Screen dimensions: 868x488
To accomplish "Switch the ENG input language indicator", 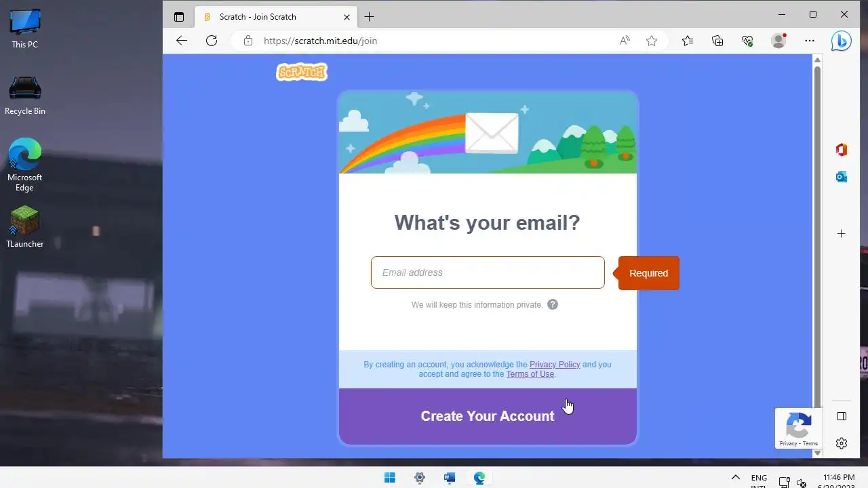I will click(x=759, y=480).
